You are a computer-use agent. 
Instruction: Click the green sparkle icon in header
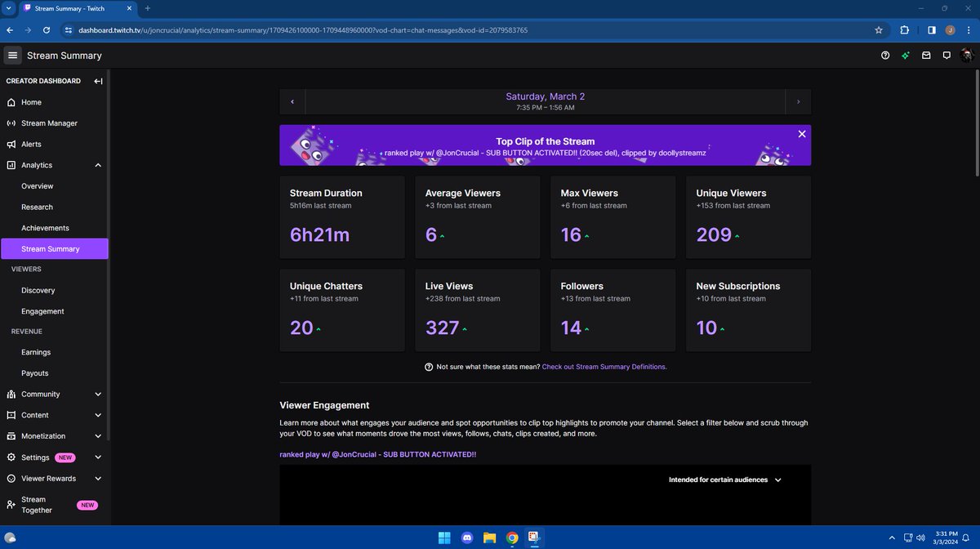coord(906,56)
